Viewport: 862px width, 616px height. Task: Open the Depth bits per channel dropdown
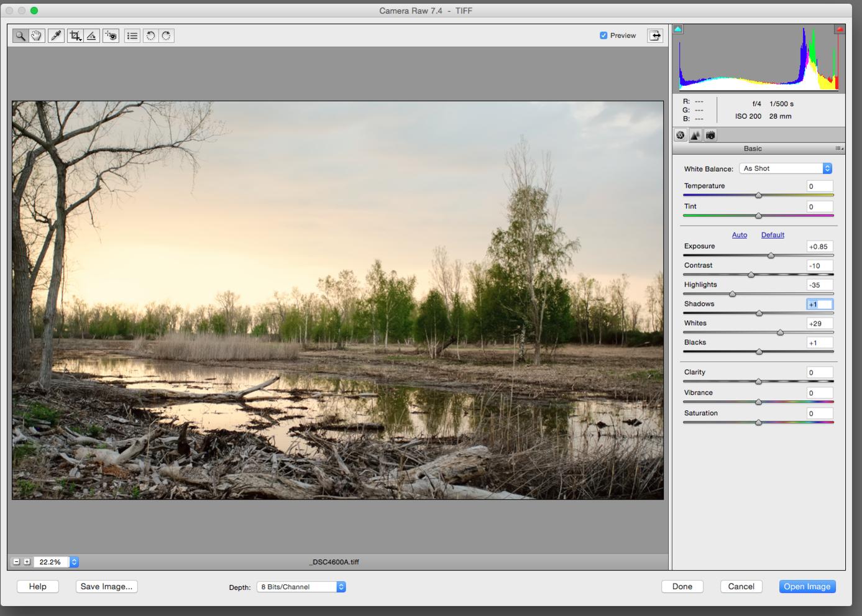tap(301, 587)
